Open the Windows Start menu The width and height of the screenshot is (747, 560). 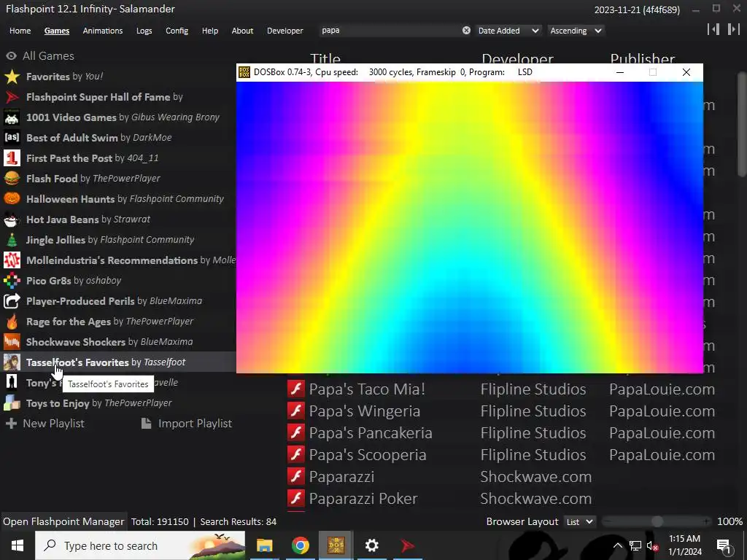pos(18,545)
